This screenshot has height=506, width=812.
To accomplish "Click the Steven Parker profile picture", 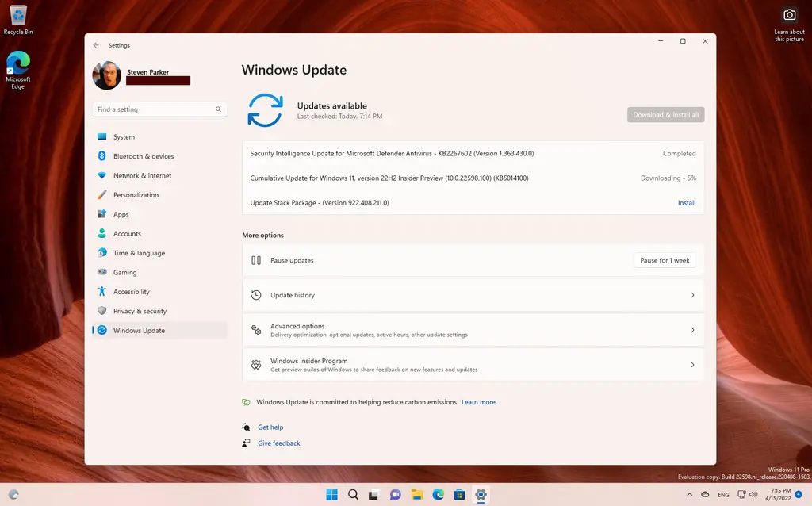I will [x=107, y=76].
